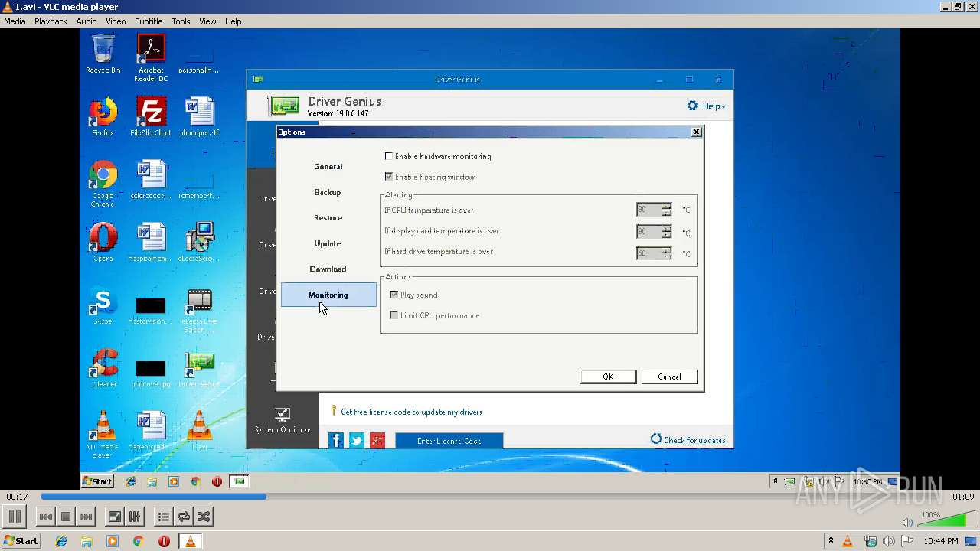The image size is (980, 551).
Task: Click Opera desktop icon in video
Action: click(x=103, y=243)
